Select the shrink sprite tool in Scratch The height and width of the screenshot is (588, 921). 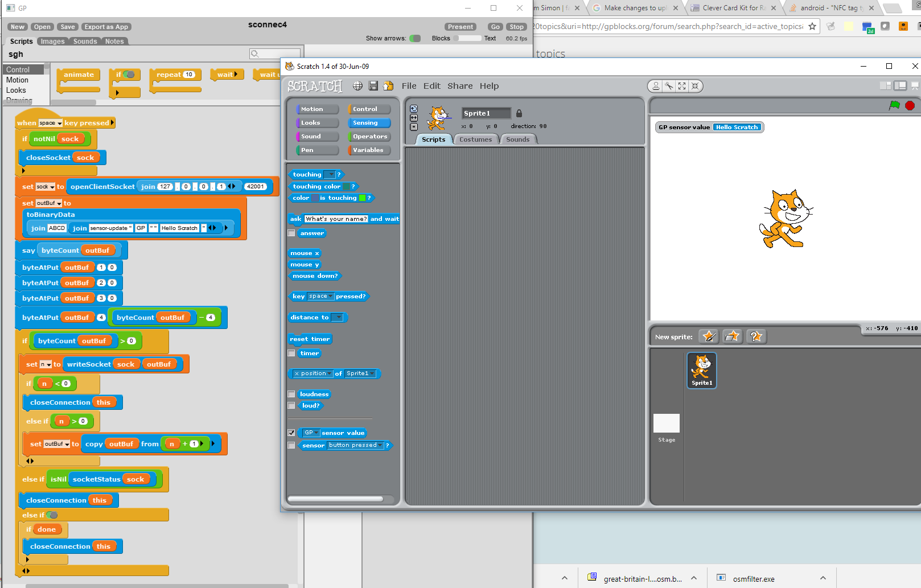pyautogui.click(x=695, y=86)
